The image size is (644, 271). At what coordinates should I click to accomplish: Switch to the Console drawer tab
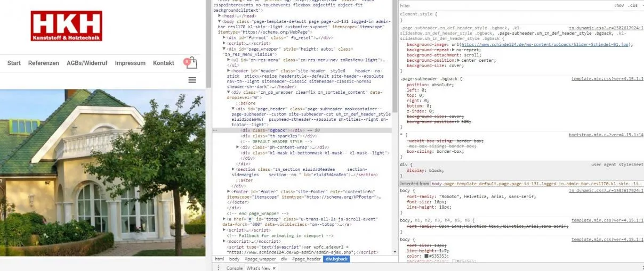point(235,268)
